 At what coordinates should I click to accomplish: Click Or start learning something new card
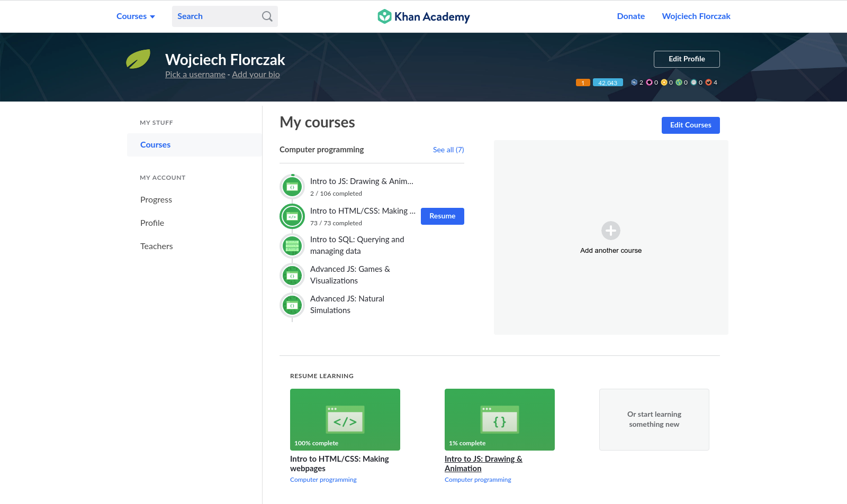pos(654,419)
